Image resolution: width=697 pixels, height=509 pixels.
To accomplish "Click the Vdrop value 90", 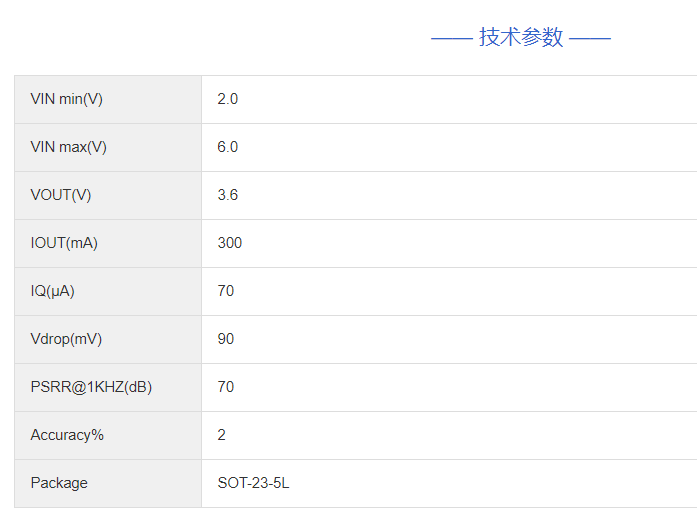I will [x=226, y=339].
